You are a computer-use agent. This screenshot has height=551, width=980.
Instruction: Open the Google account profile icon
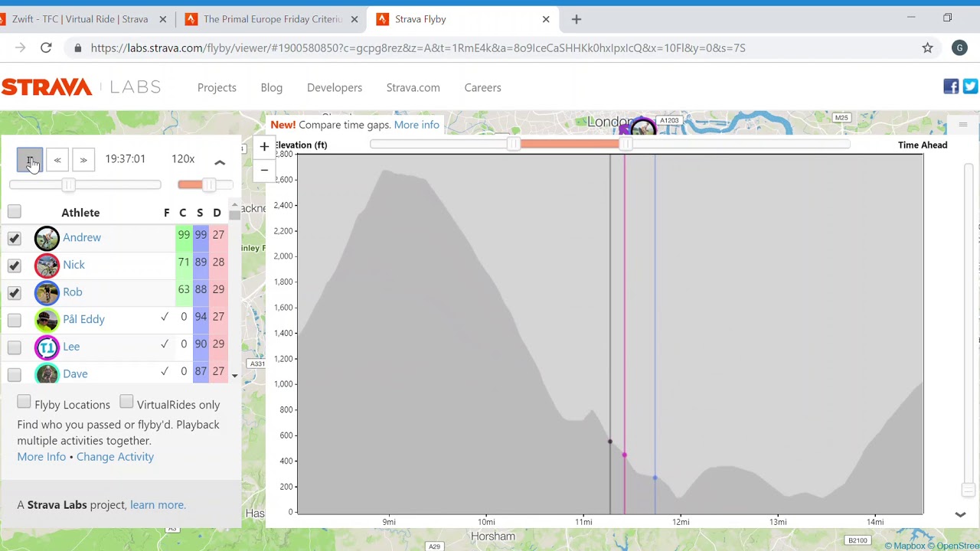pyautogui.click(x=959, y=48)
